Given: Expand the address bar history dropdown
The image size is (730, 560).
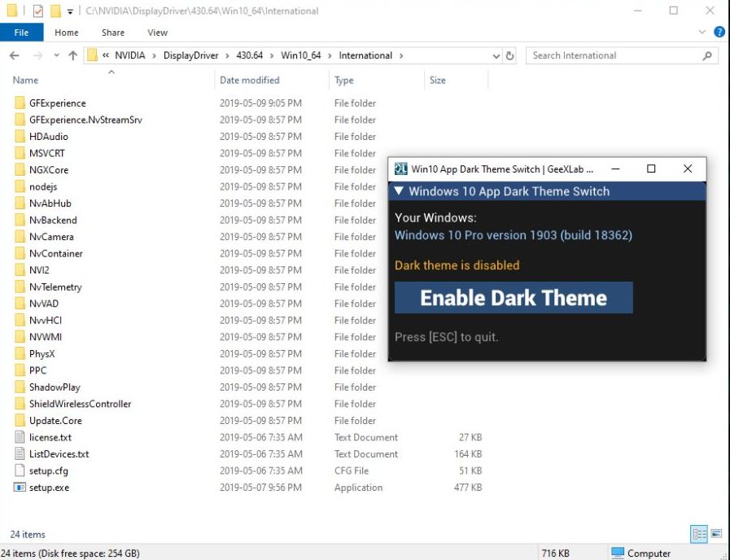Looking at the screenshot, I should pyautogui.click(x=496, y=56).
